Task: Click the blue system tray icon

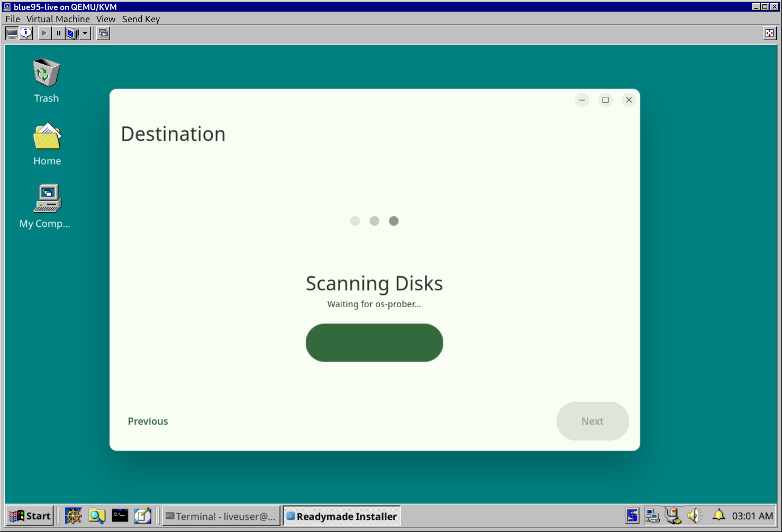Action: click(632, 516)
